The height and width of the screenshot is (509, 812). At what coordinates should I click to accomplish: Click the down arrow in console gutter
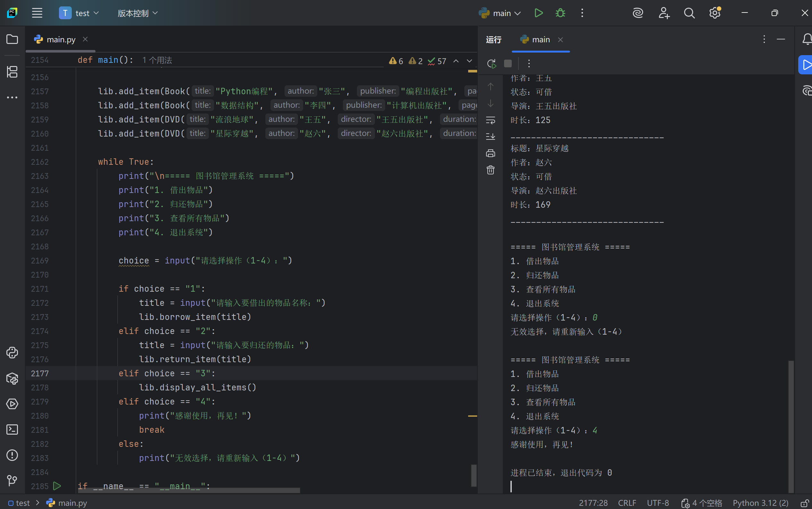[x=491, y=103]
